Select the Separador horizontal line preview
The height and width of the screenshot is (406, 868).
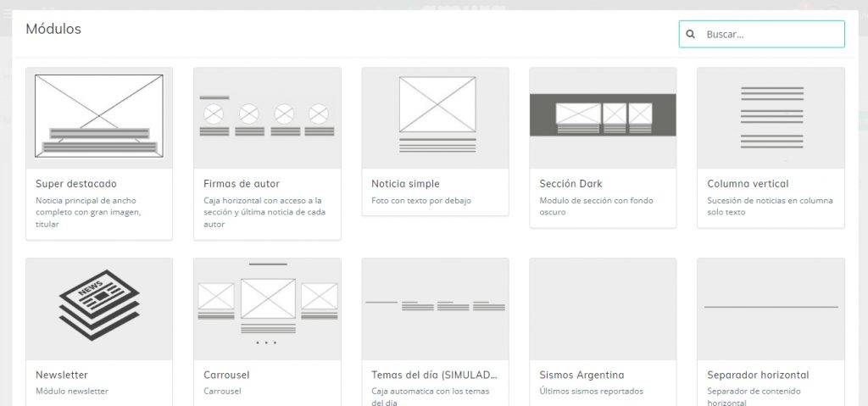[x=771, y=307]
